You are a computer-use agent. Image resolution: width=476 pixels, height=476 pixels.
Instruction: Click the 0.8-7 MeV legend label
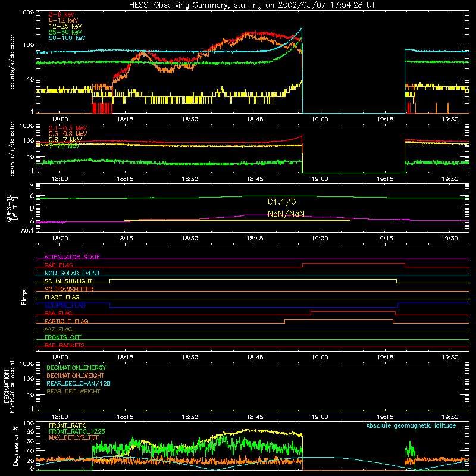coord(65,140)
